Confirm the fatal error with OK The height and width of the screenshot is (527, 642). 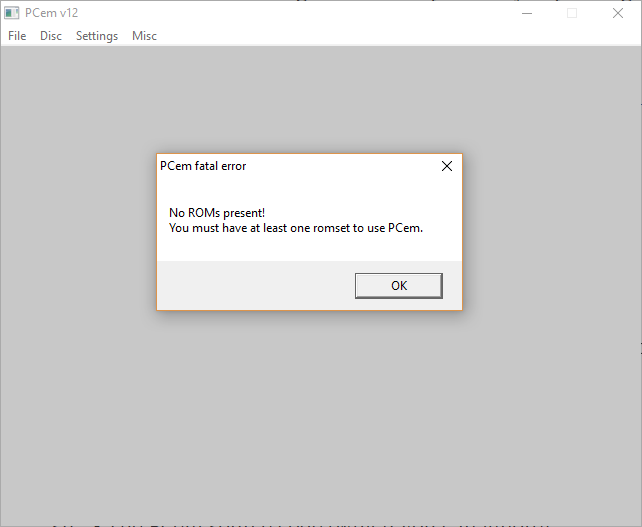(x=399, y=285)
